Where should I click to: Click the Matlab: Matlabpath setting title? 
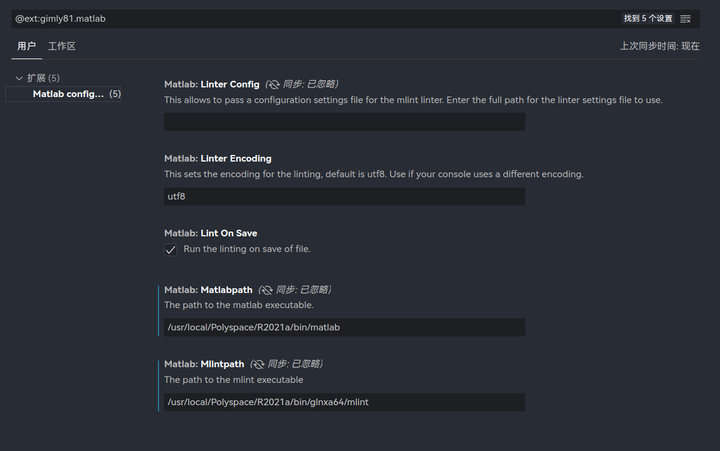pyautogui.click(x=210, y=290)
